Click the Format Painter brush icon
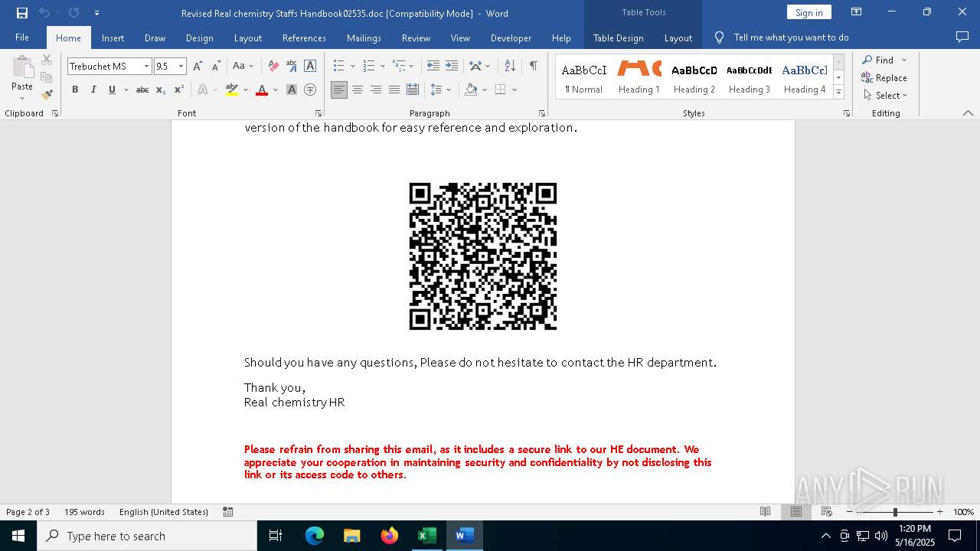 pos(47,95)
